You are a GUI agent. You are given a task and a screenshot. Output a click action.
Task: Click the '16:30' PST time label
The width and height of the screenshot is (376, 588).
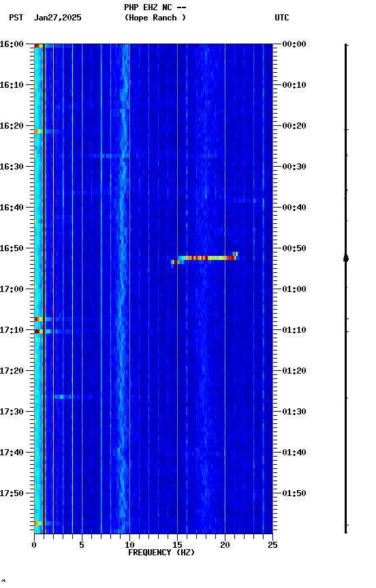(12, 167)
